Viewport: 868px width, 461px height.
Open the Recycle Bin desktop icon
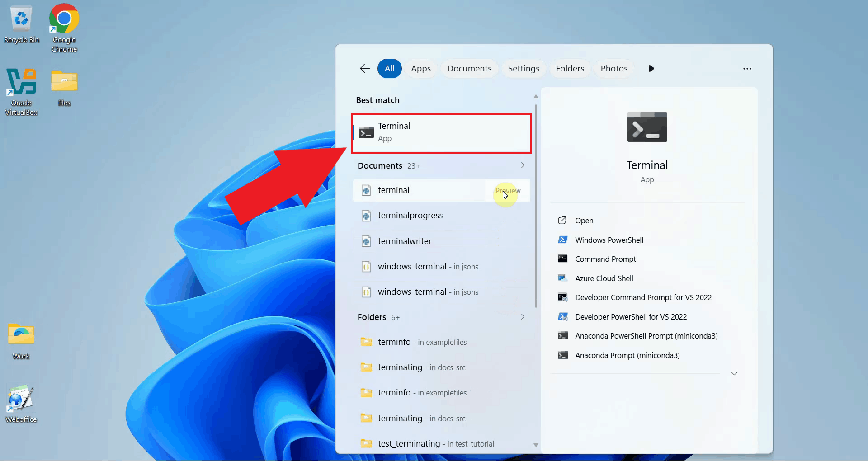point(21,24)
